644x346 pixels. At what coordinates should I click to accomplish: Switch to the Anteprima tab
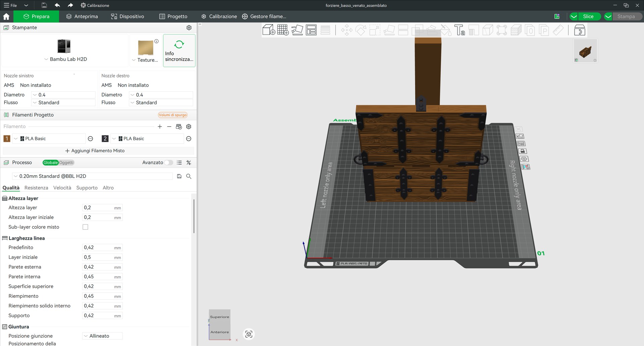click(82, 16)
